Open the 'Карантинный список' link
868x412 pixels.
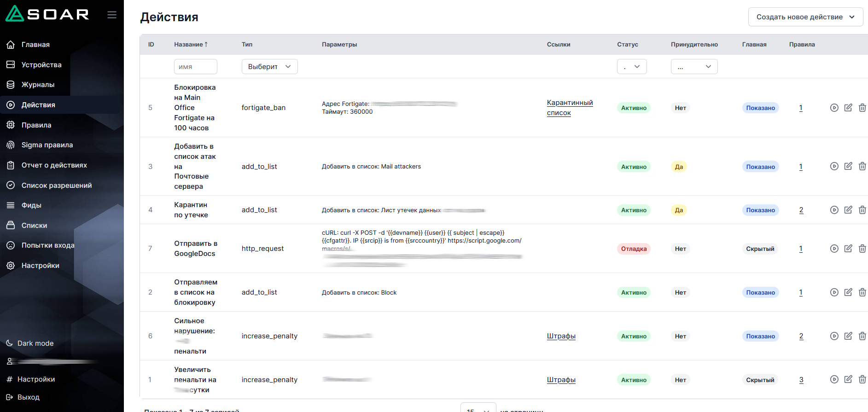(569, 108)
